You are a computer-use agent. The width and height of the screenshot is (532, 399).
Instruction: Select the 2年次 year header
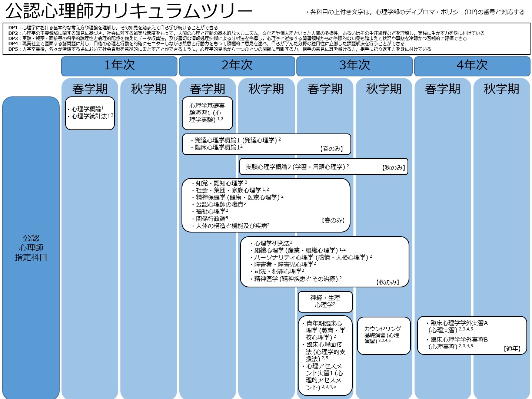[x=237, y=66]
